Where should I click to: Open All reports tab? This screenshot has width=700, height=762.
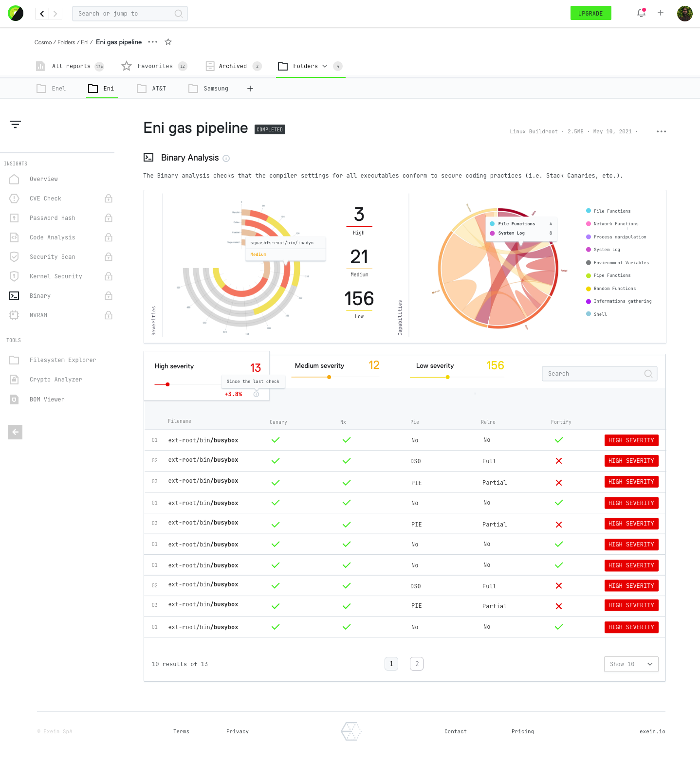tap(70, 66)
